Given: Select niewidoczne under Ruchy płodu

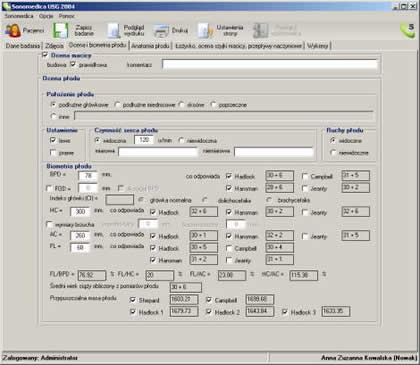Looking at the screenshot, I should click(x=333, y=152).
